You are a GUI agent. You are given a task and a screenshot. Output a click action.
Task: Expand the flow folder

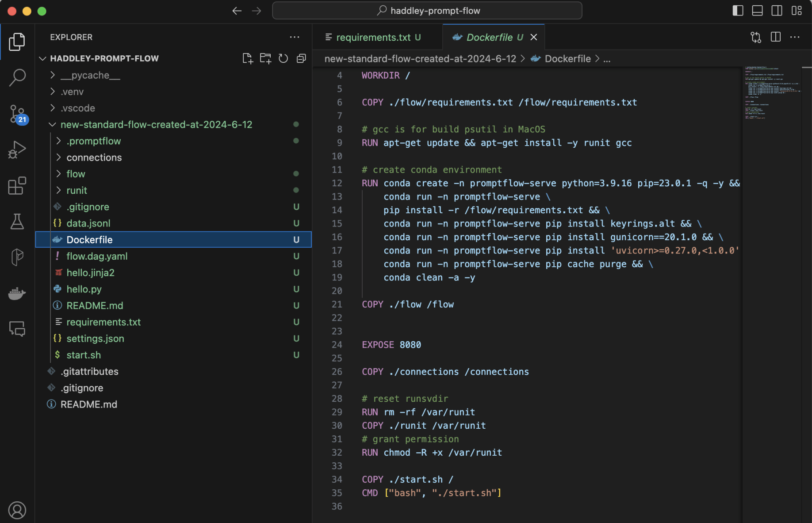click(76, 174)
